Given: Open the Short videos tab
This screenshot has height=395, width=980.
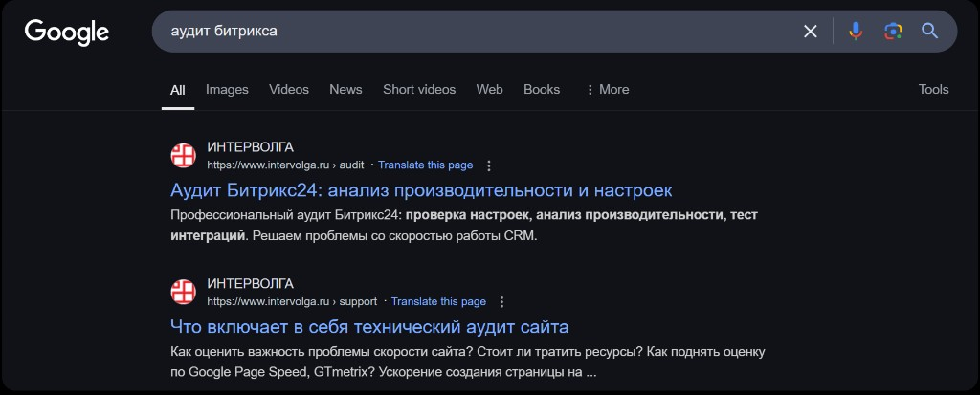Looking at the screenshot, I should (x=419, y=89).
